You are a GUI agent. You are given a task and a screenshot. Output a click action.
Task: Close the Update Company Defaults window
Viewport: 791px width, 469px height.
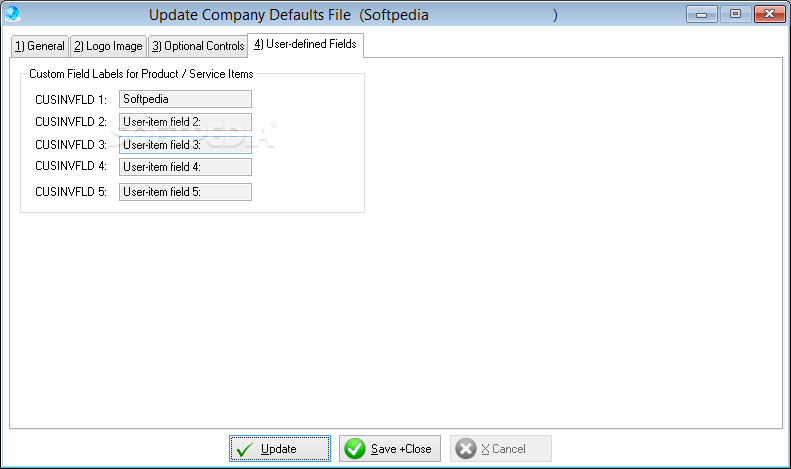pyautogui.click(x=769, y=14)
